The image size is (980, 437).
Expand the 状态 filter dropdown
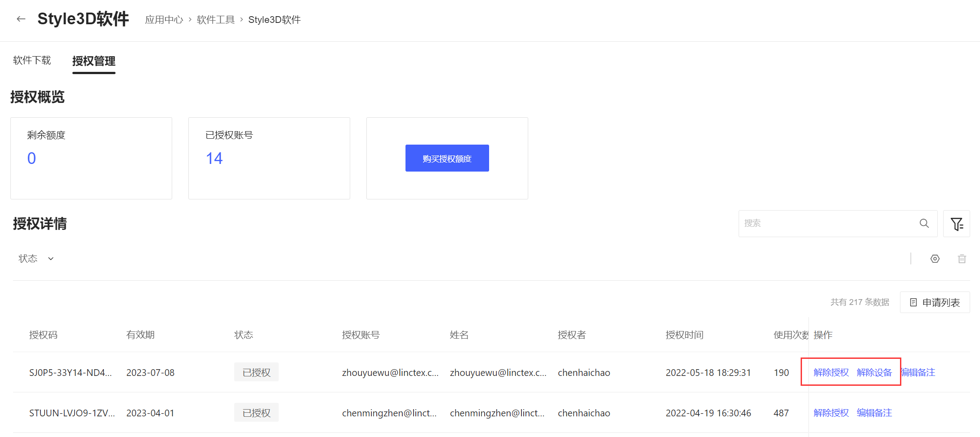tap(36, 259)
